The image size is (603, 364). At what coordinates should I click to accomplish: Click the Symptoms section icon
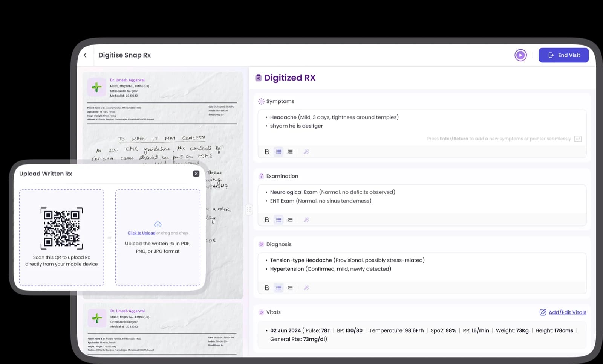click(x=261, y=101)
